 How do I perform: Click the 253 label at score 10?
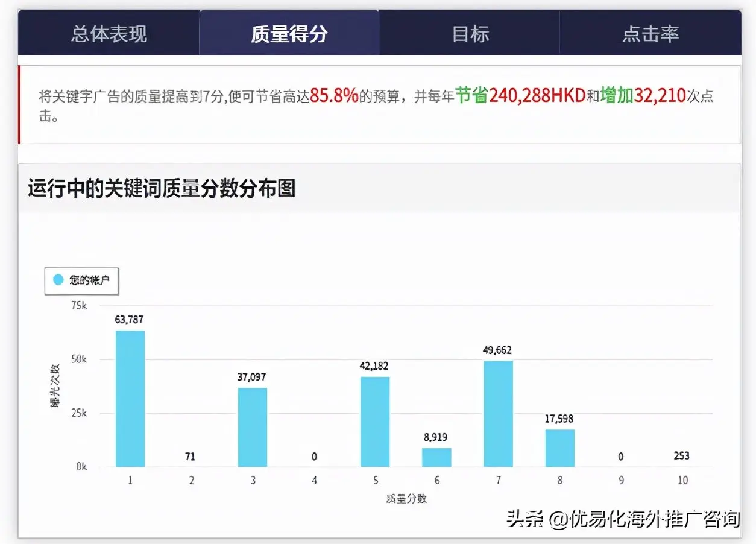pos(682,456)
